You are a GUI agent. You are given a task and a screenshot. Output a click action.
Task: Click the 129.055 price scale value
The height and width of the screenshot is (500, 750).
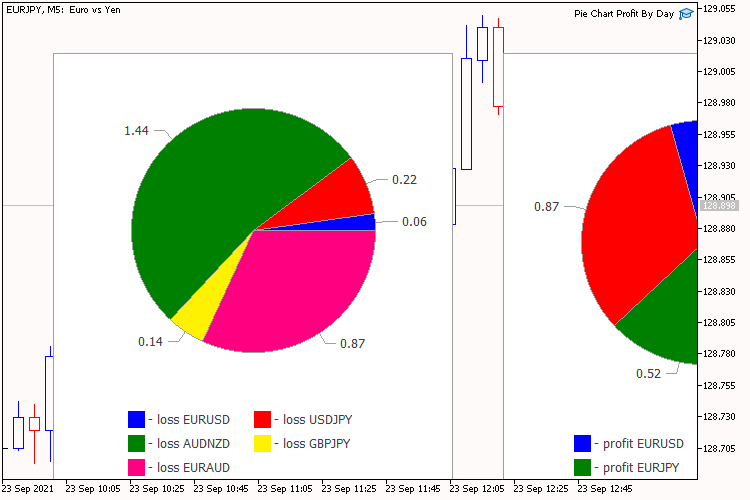[719, 9]
